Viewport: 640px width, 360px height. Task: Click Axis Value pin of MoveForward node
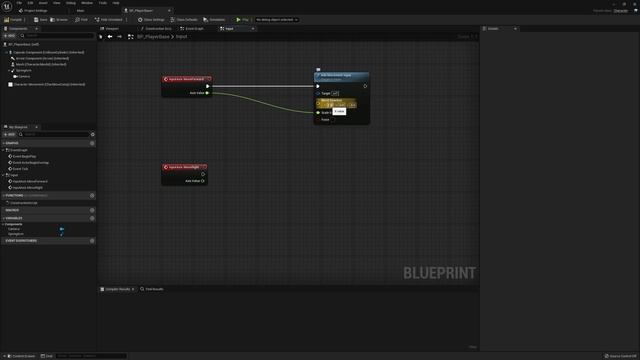(207, 93)
